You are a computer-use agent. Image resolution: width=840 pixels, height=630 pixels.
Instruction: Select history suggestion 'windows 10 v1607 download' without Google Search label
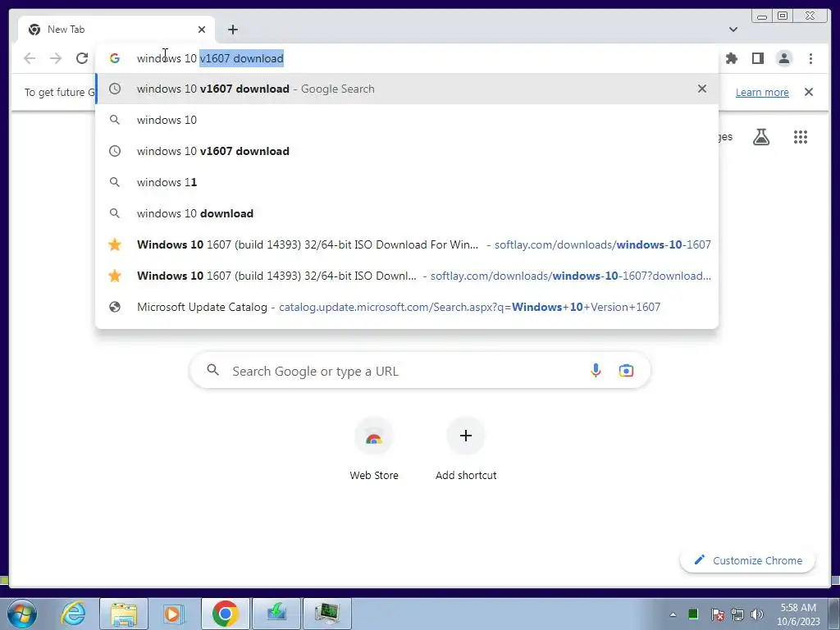point(407,151)
